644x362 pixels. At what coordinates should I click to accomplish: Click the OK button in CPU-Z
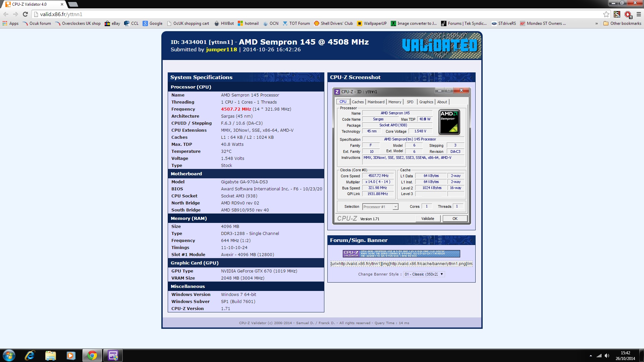(455, 219)
